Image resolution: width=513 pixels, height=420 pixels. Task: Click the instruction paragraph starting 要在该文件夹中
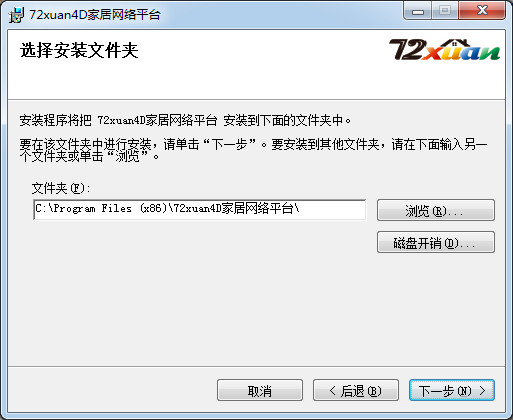[x=253, y=150]
